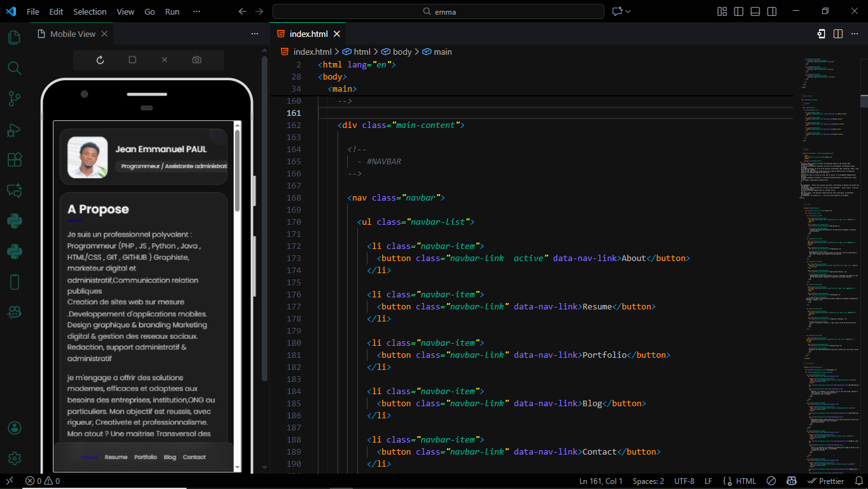This screenshot has height=489, width=868.
Task: Open the mobile device icon in activity bar
Action: pyautogui.click(x=14, y=282)
